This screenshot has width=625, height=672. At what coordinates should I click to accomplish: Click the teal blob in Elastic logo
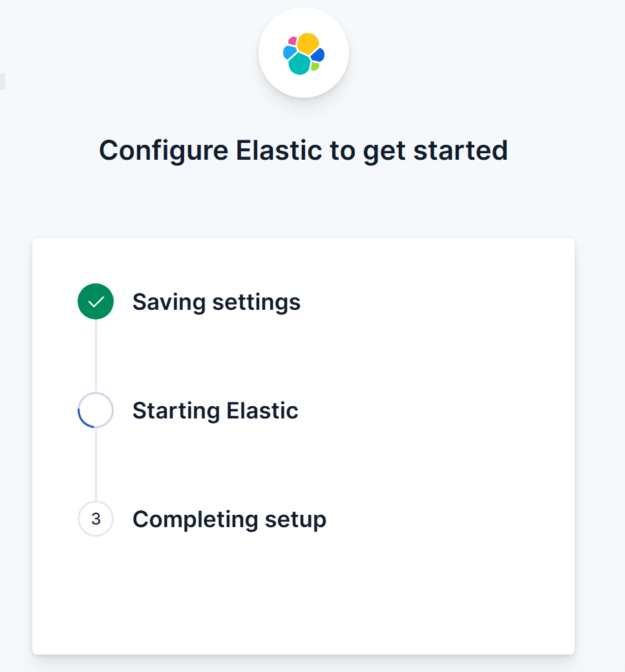click(x=299, y=63)
